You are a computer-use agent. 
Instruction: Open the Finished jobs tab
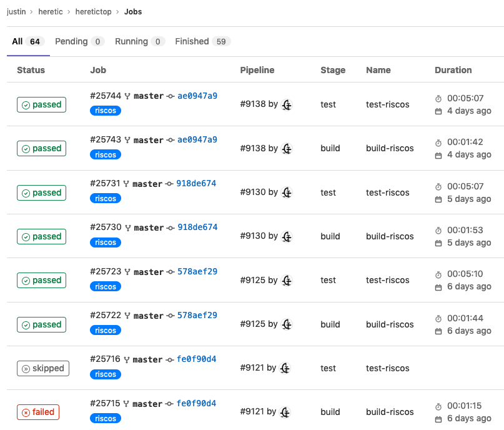coord(202,42)
